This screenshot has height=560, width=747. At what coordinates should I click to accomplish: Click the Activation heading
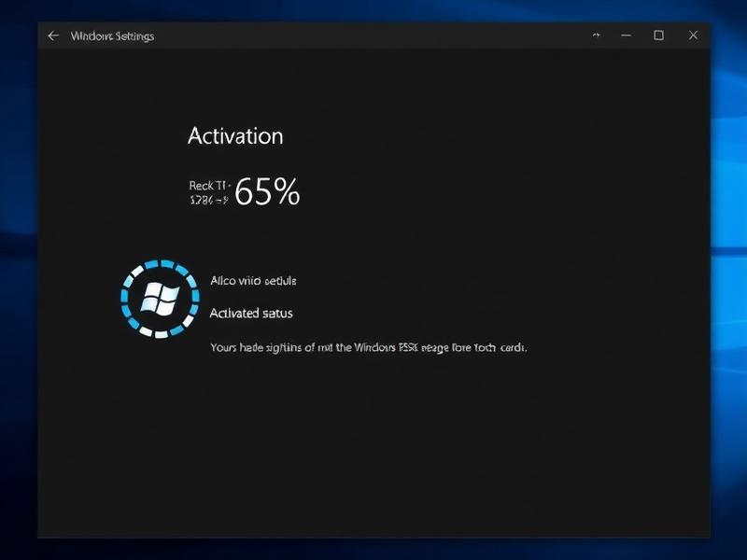[x=235, y=136]
